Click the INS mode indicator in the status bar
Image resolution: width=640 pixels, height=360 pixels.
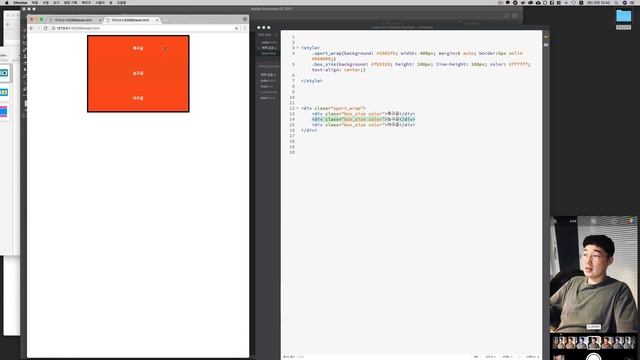point(476,357)
